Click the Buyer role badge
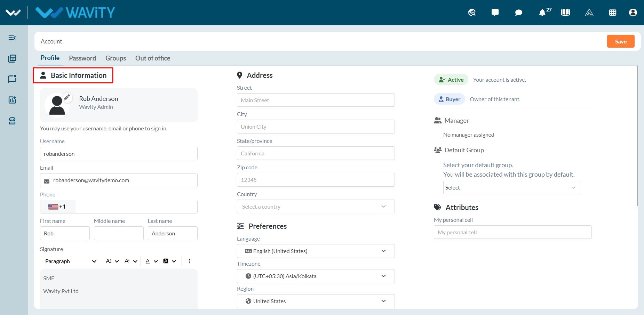This screenshot has width=644, height=315. click(450, 99)
